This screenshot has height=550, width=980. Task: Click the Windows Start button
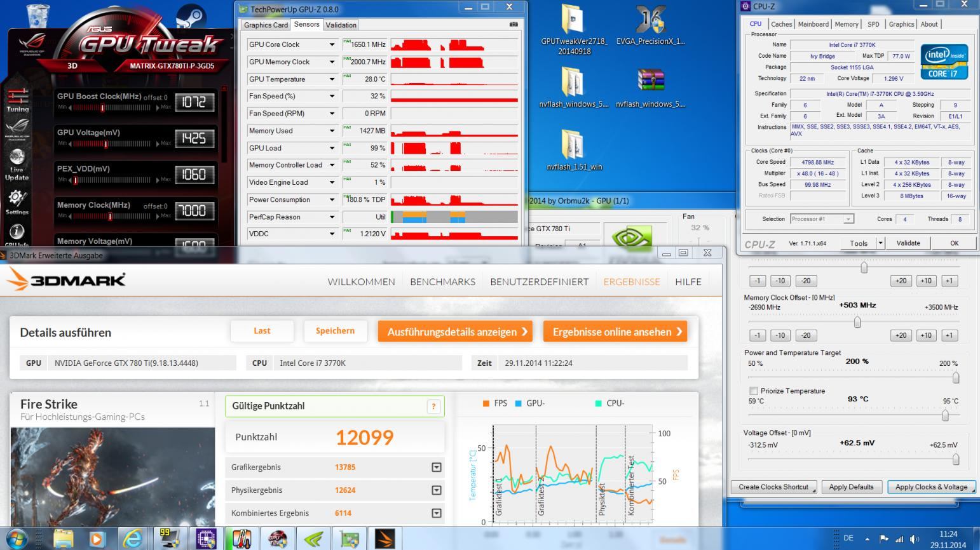coord(17,539)
